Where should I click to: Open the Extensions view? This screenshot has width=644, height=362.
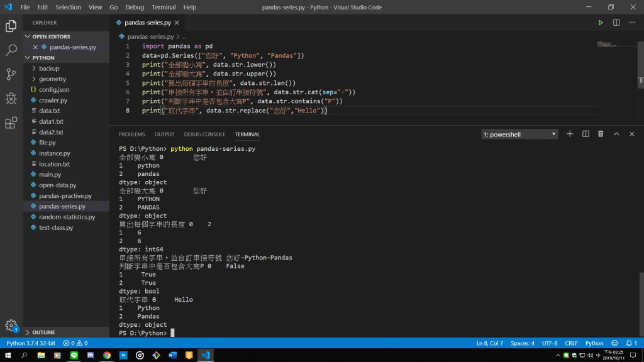click(11, 123)
